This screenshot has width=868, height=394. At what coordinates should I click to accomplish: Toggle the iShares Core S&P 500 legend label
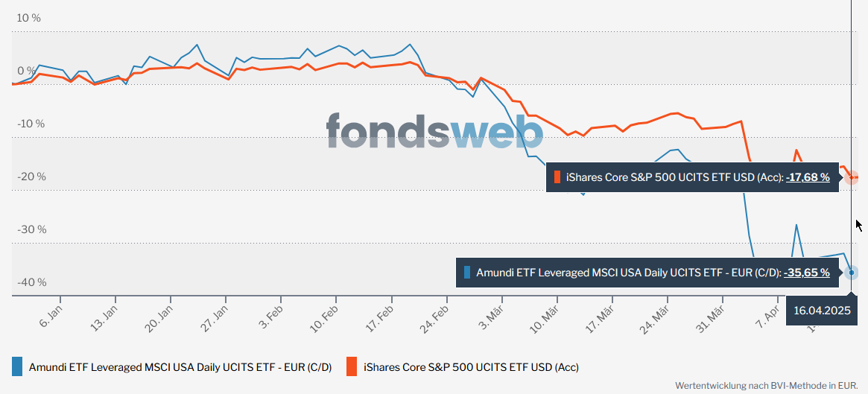(x=471, y=366)
